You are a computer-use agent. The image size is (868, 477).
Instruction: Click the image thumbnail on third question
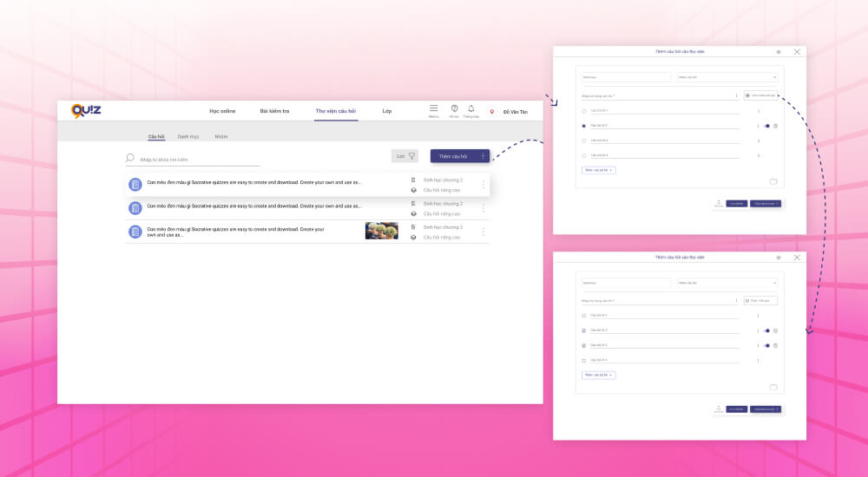coord(382,231)
